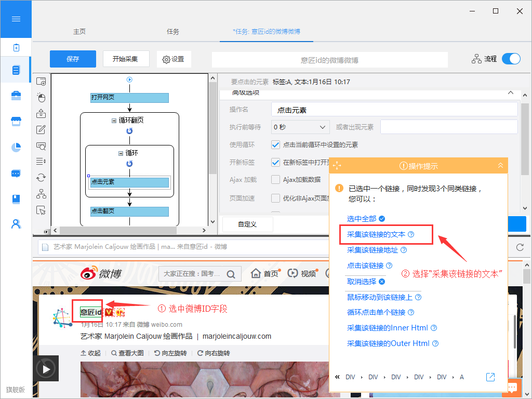Collapse the 高级选项 section chevron

click(x=511, y=92)
